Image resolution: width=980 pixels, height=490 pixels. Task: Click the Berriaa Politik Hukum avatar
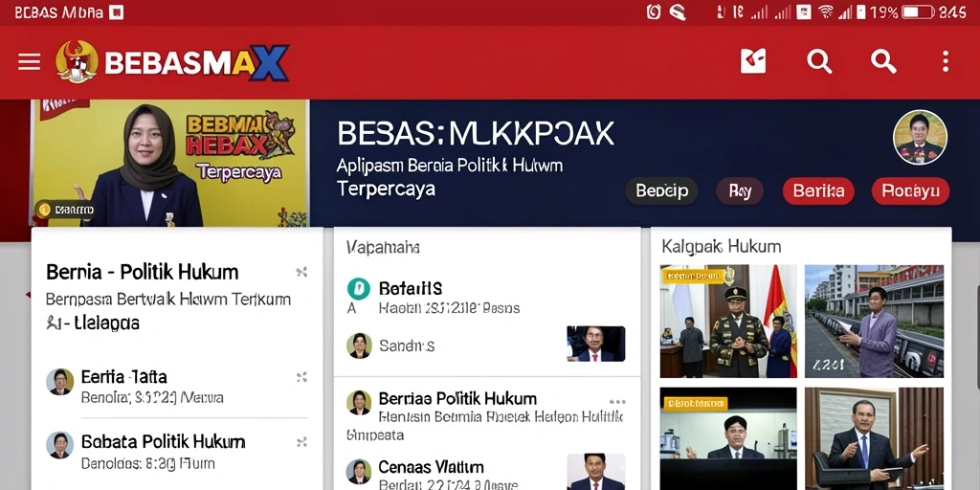click(359, 403)
